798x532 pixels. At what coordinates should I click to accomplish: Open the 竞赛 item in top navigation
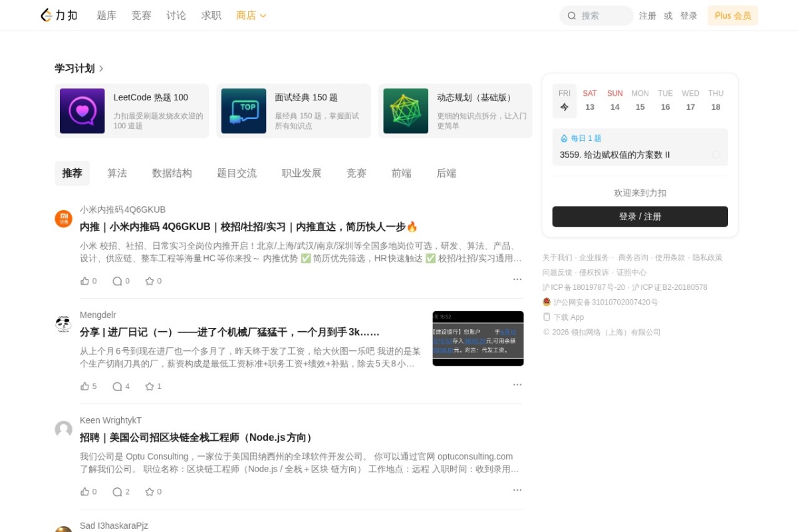(142, 15)
